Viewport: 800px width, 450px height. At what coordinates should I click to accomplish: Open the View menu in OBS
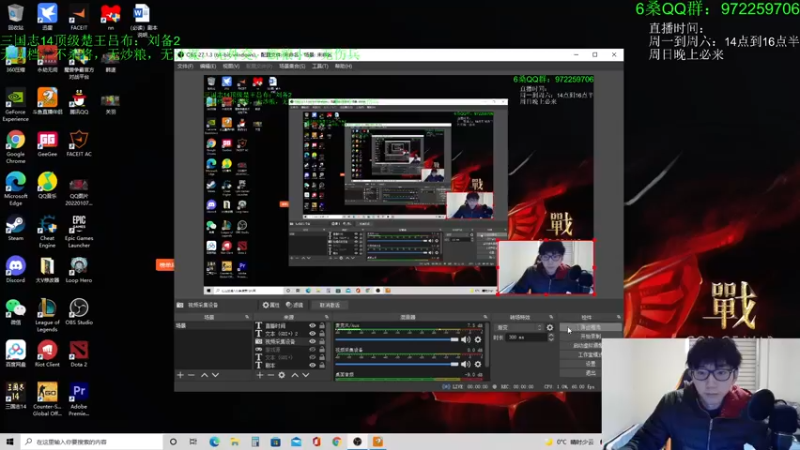pos(231,66)
